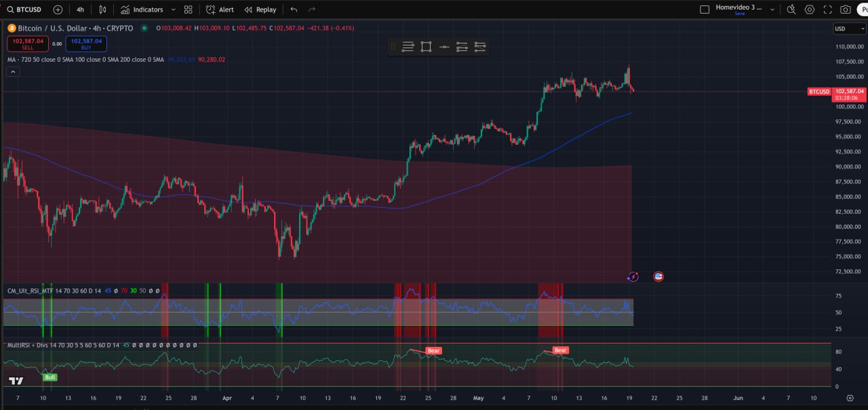Add a symbol to compare using the plus icon
868x410 pixels.
pos(58,10)
